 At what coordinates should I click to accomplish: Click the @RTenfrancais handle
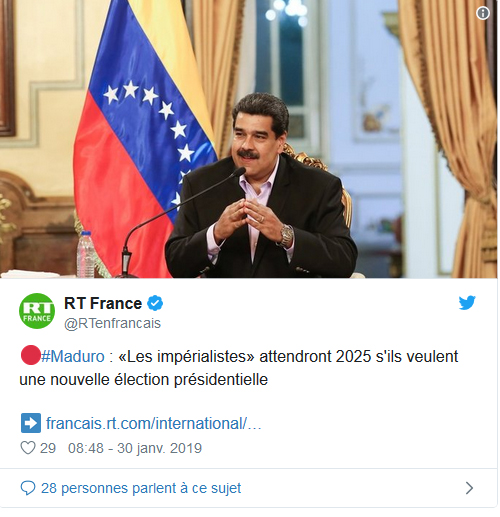point(112,323)
